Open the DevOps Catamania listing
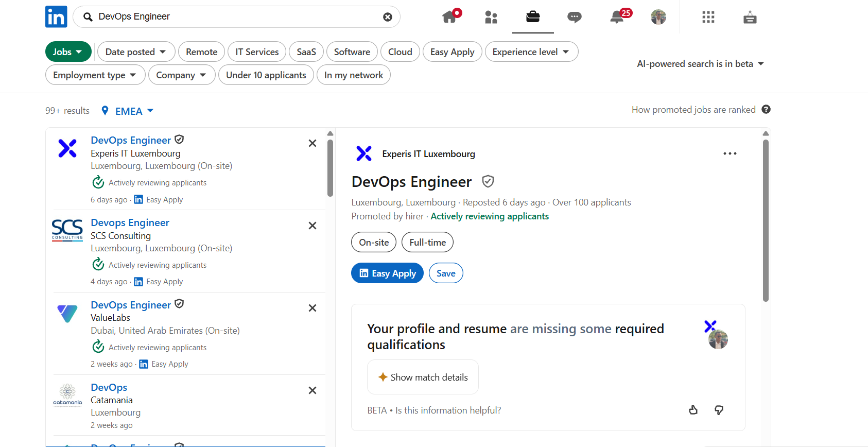Screen dimensions: 868x447 (109, 387)
